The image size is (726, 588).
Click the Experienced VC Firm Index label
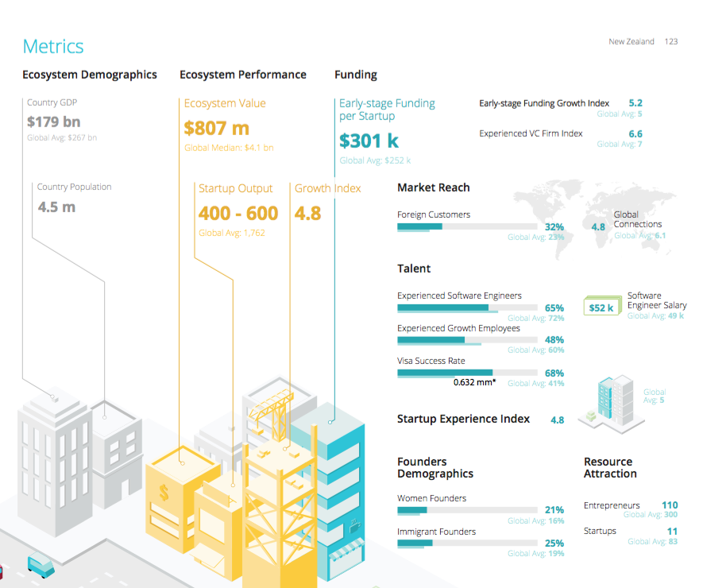(x=531, y=133)
